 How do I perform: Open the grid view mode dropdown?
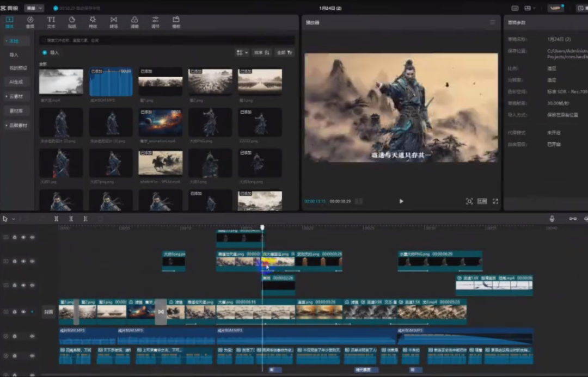point(242,53)
